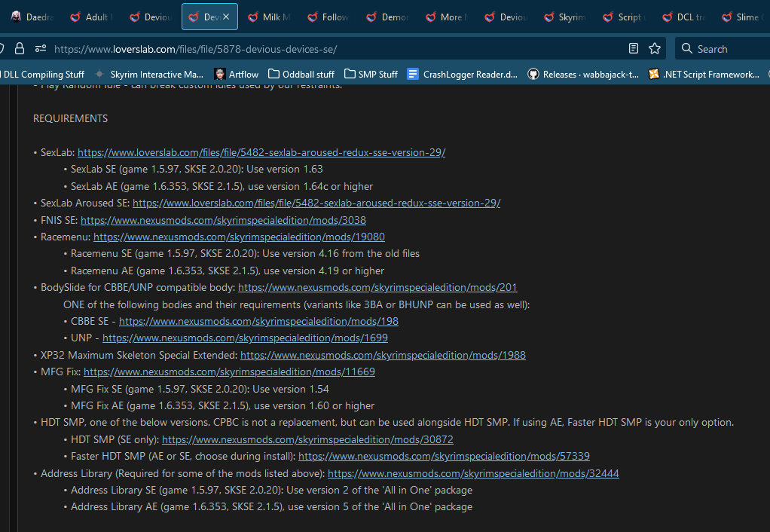Bookmark this page with star icon
770x532 pixels.
[655, 48]
